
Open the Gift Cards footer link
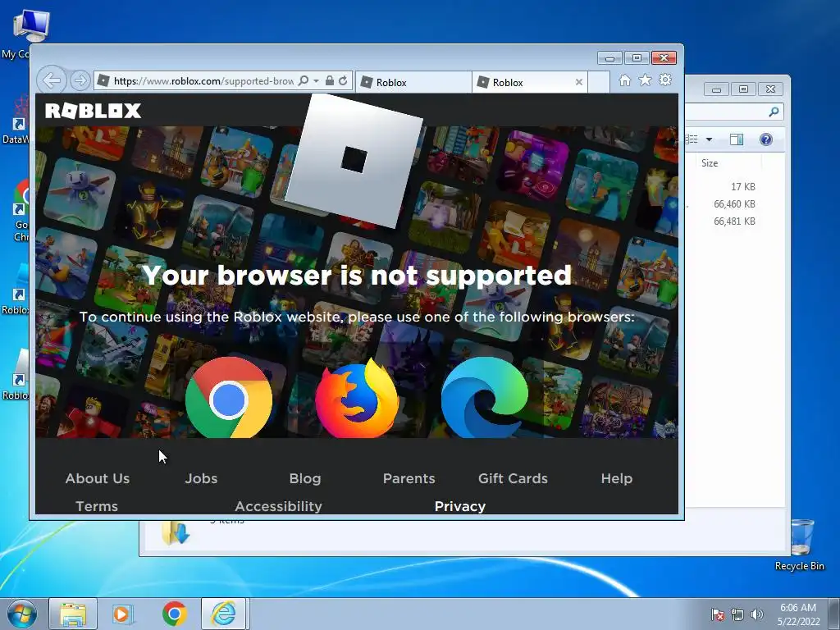click(514, 478)
